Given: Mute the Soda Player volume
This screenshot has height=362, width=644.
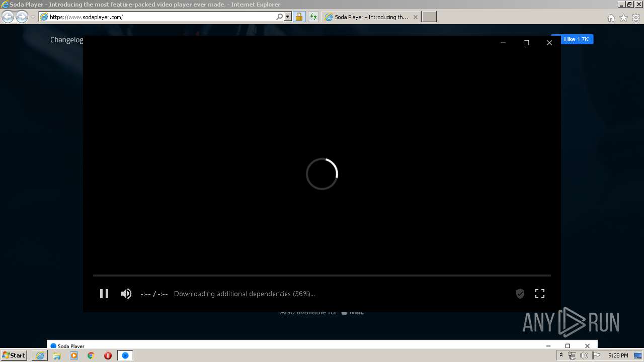Looking at the screenshot, I should click(126, 294).
